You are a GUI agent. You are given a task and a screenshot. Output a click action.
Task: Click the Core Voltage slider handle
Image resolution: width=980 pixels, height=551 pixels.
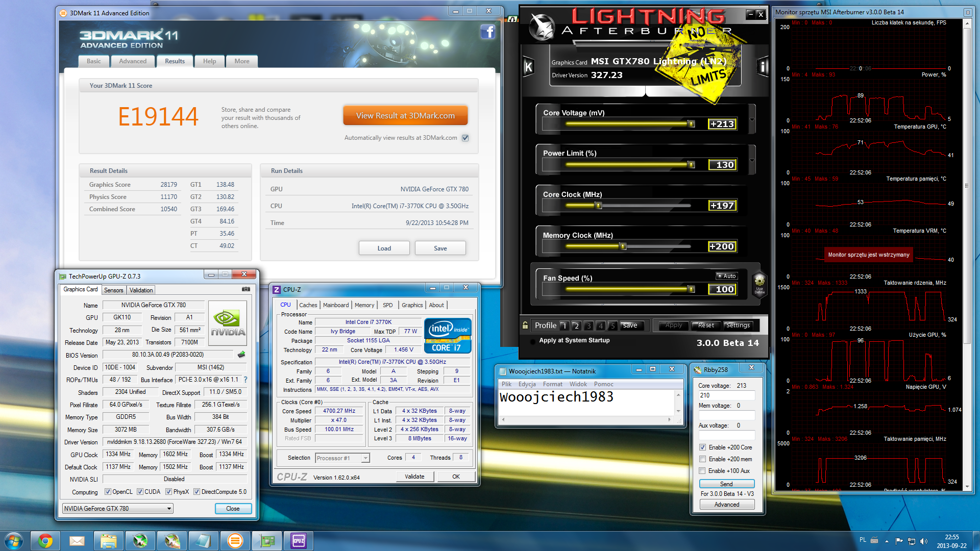[x=691, y=124]
